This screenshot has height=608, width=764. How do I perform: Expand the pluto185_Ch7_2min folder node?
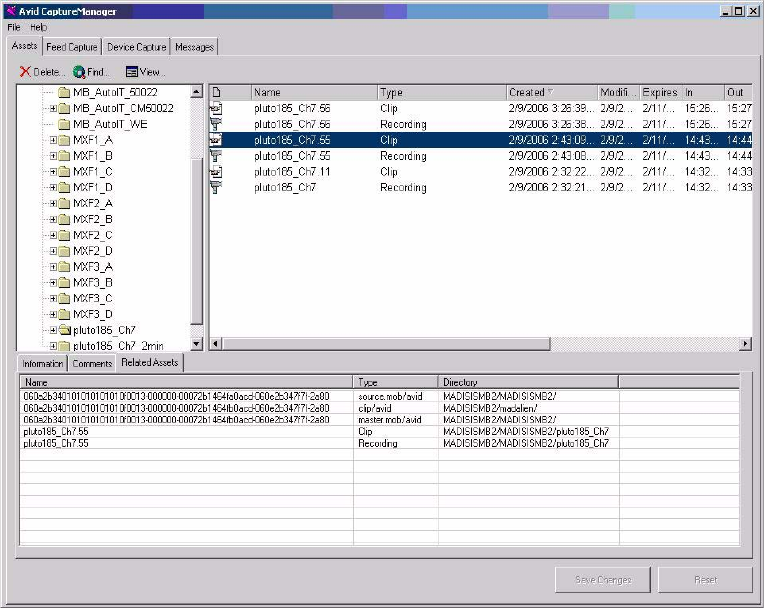click(53, 346)
